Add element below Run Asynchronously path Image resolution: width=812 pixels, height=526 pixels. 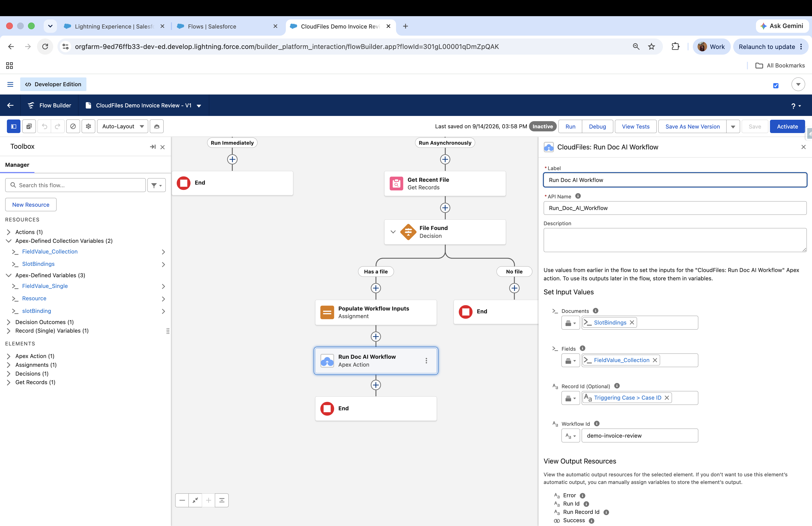coord(445,159)
